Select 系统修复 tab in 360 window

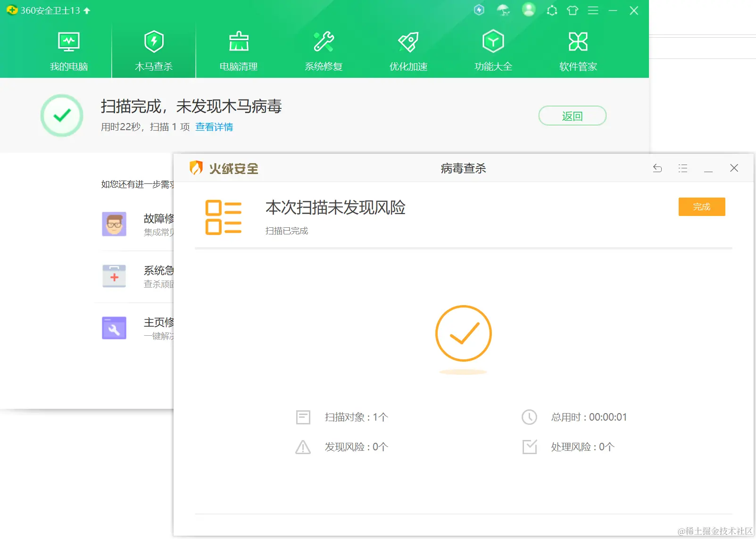click(x=324, y=51)
